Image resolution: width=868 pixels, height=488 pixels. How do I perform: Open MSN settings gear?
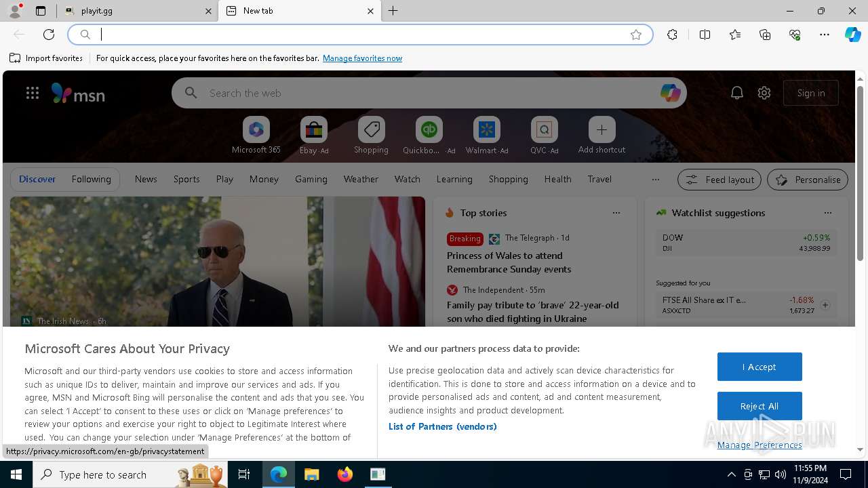764,93
